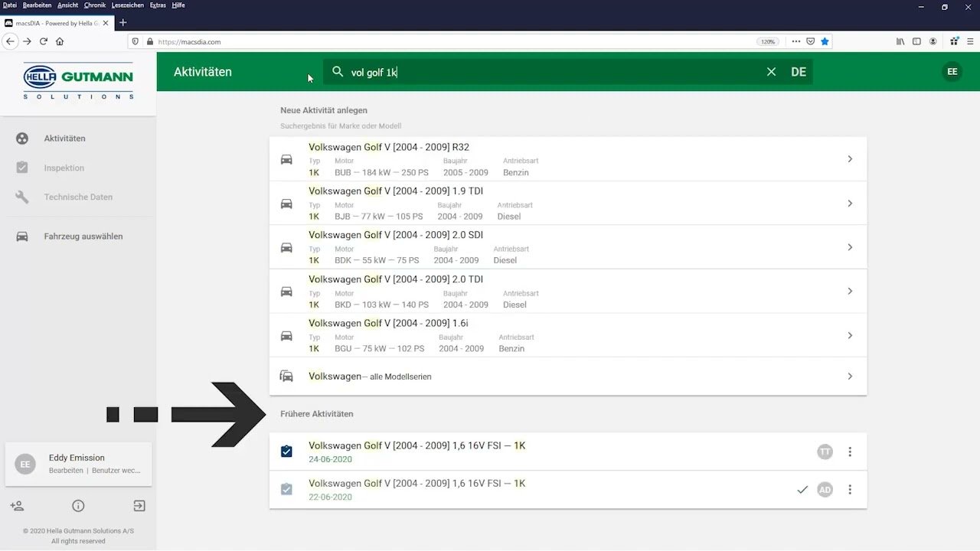Screen dimensions: 980x551
Task: Click Frühere Aktivitäten heading
Action: tap(317, 414)
